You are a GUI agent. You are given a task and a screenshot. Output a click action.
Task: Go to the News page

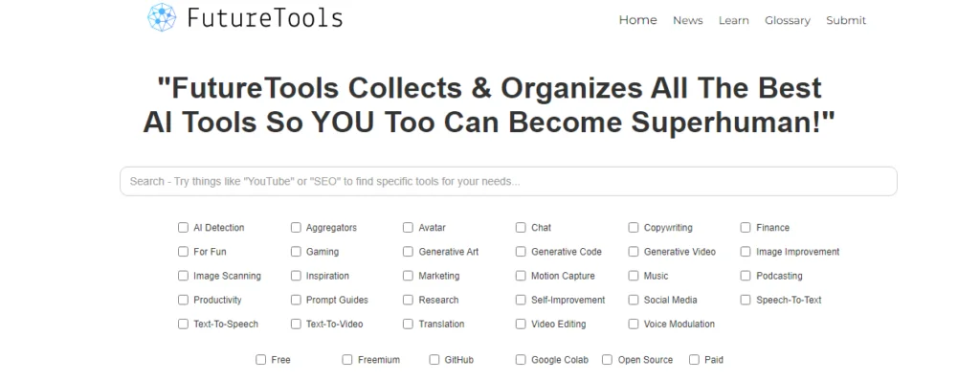(687, 21)
